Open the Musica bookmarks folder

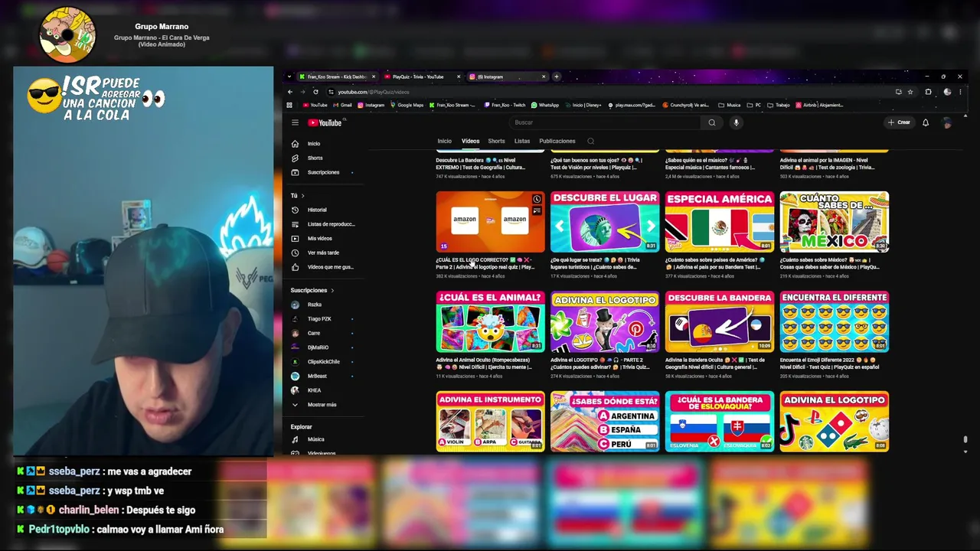click(729, 105)
